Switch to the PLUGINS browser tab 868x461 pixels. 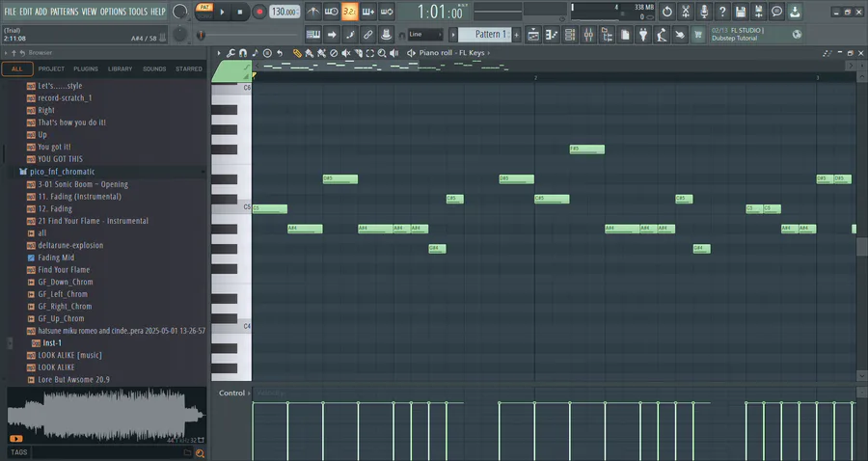86,68
